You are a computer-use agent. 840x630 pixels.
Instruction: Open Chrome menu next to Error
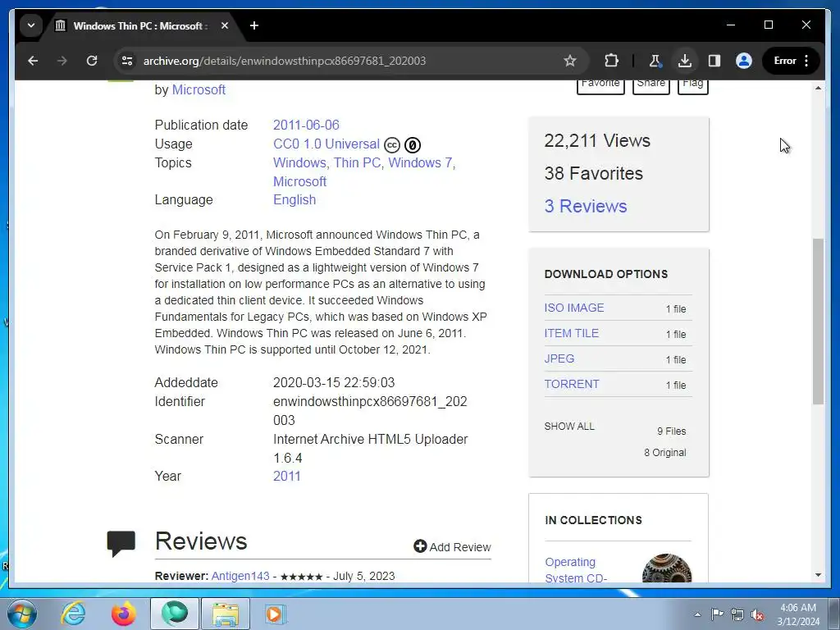pyautogui.click(x=806, y=61)
